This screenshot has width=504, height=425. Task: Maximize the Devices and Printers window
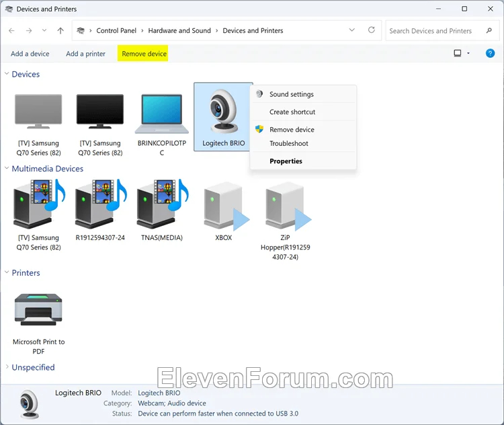(464, 9)
